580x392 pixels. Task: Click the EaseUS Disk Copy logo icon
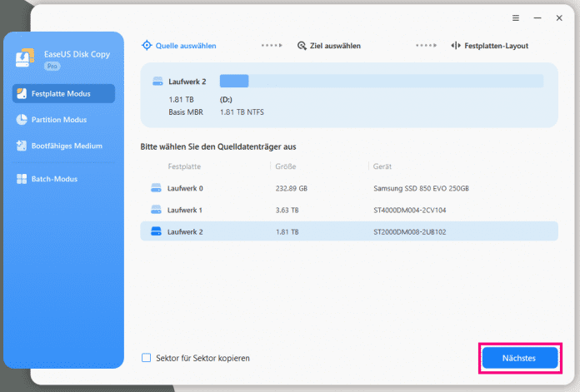pos(25,58)
